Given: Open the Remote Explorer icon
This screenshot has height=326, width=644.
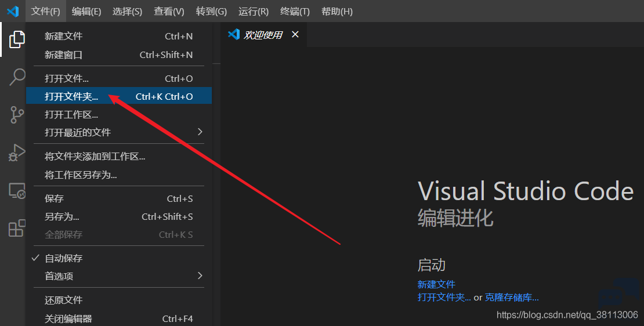Looking at the screenshot, I should pos(17,191).
